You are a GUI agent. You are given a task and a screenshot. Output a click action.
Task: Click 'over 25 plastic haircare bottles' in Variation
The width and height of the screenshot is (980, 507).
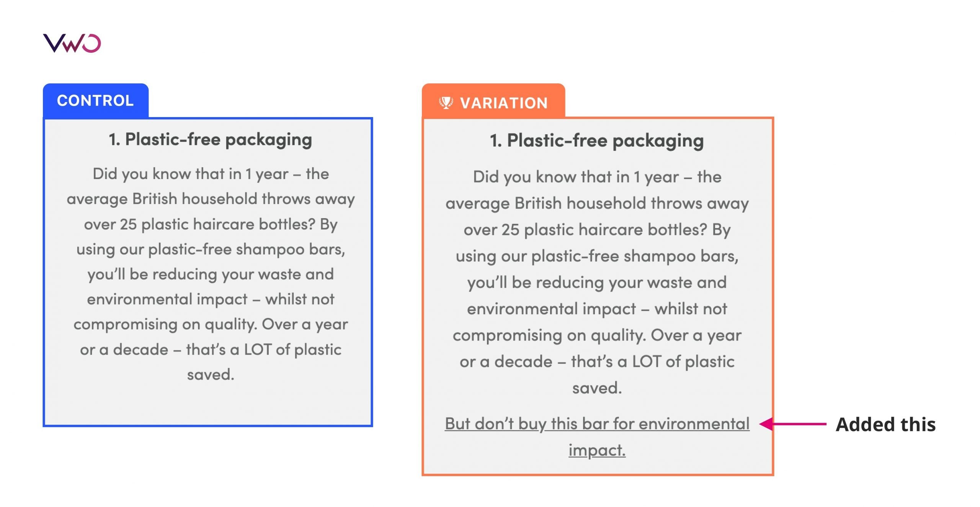click(x=585, y=230)
